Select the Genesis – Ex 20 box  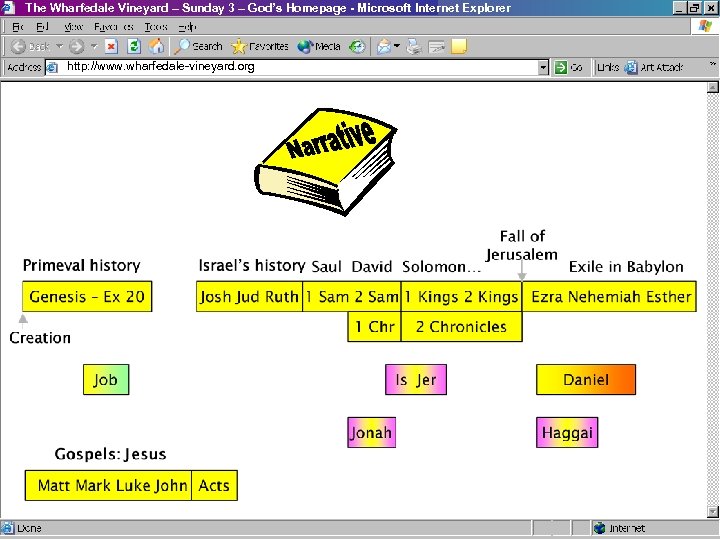coord(87,297)
